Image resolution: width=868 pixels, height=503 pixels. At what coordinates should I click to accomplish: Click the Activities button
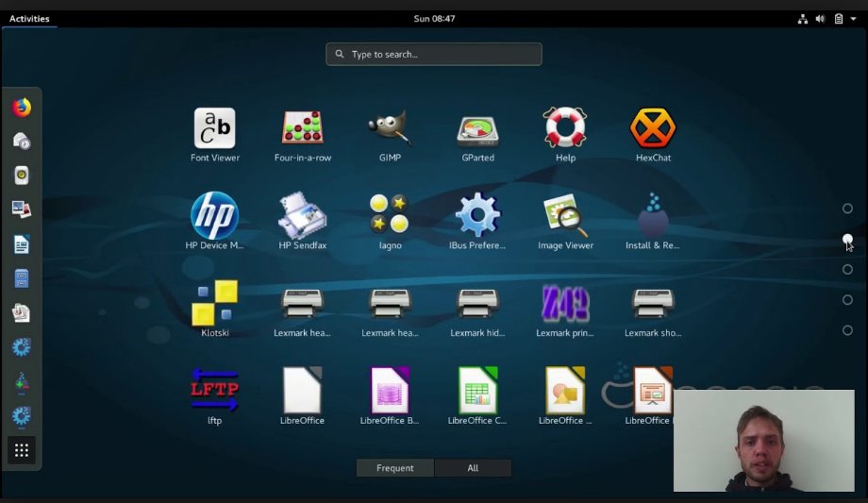(x=29, y=18)
